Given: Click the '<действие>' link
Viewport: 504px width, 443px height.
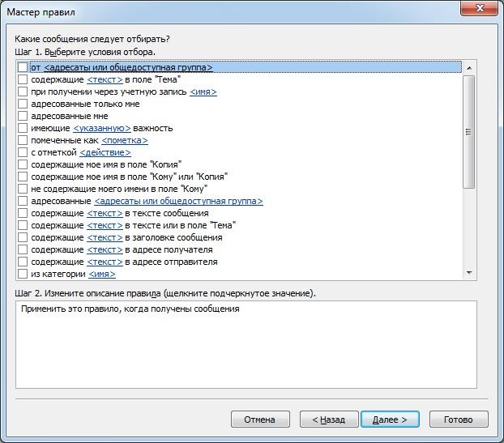Looking at the screenshot, I should pyautogui.click(x=105, y=152).
